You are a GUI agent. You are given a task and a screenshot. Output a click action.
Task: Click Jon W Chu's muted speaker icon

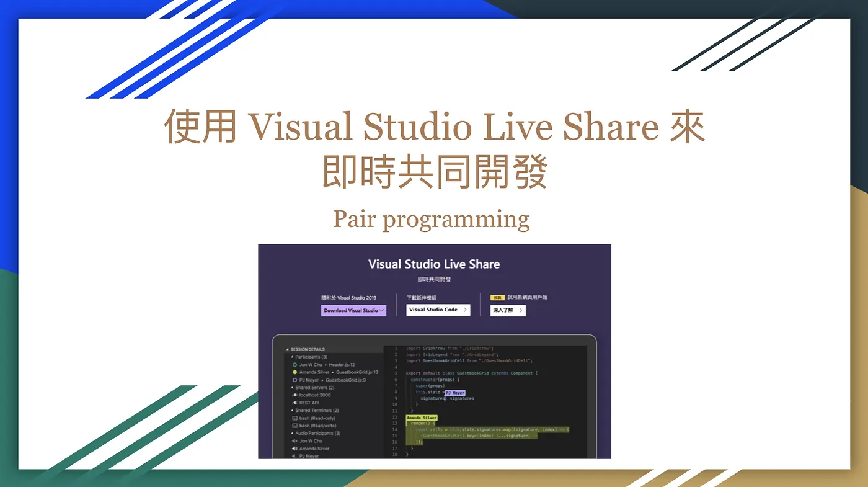pos(294,441)
